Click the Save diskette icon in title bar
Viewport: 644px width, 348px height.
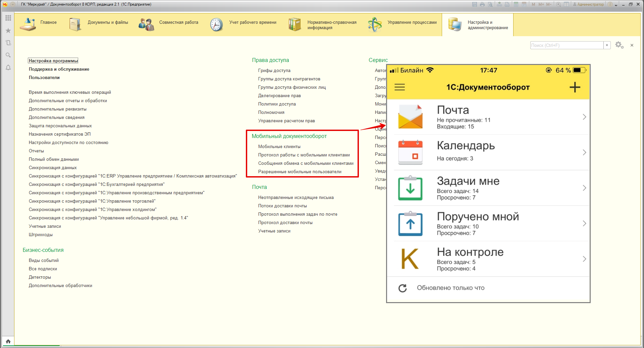point(475,4)
